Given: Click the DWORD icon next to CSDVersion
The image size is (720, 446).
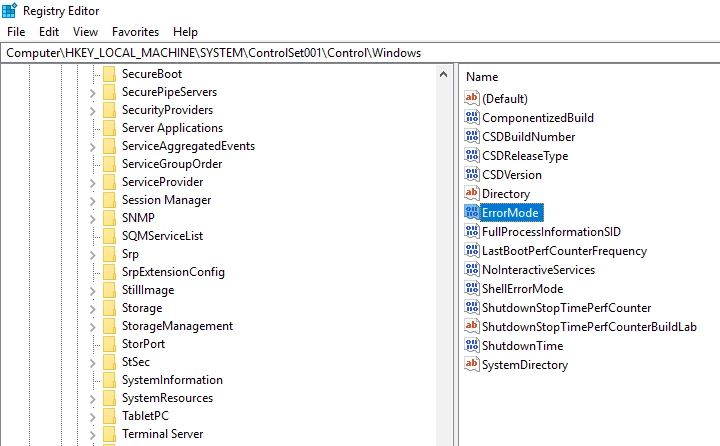Looking at the screenshot, I should click(x=472, y=175).
